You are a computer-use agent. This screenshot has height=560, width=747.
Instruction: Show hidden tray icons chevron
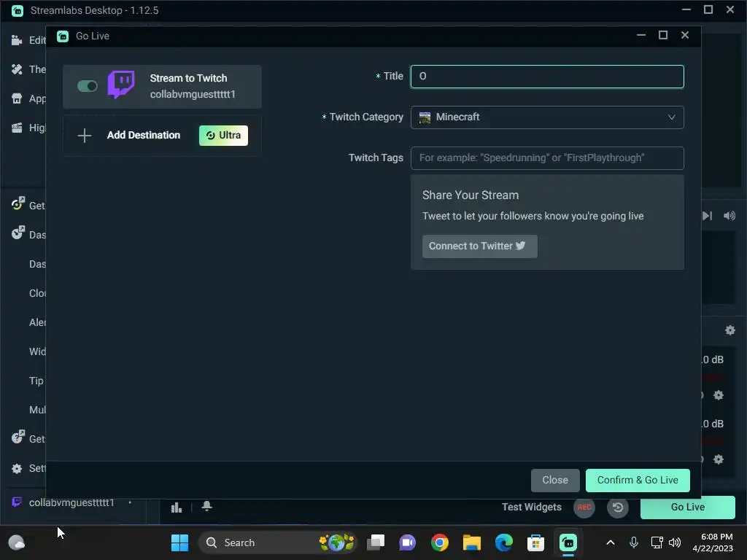click(x=611, y=542)
